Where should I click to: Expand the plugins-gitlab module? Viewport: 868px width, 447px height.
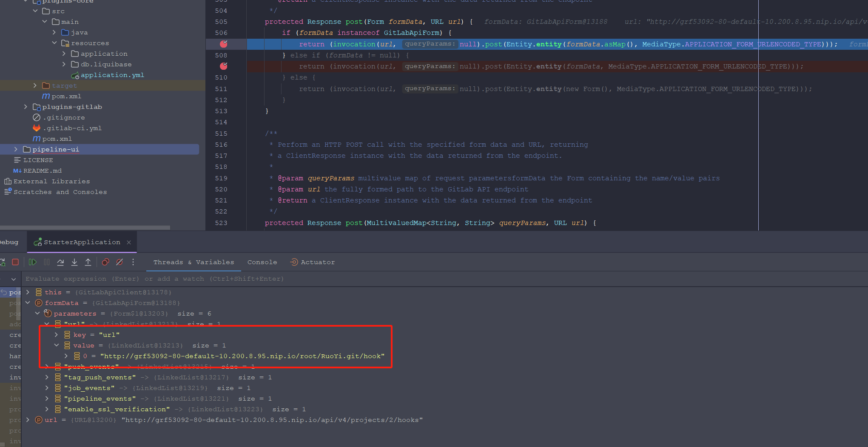click(26, 107)
